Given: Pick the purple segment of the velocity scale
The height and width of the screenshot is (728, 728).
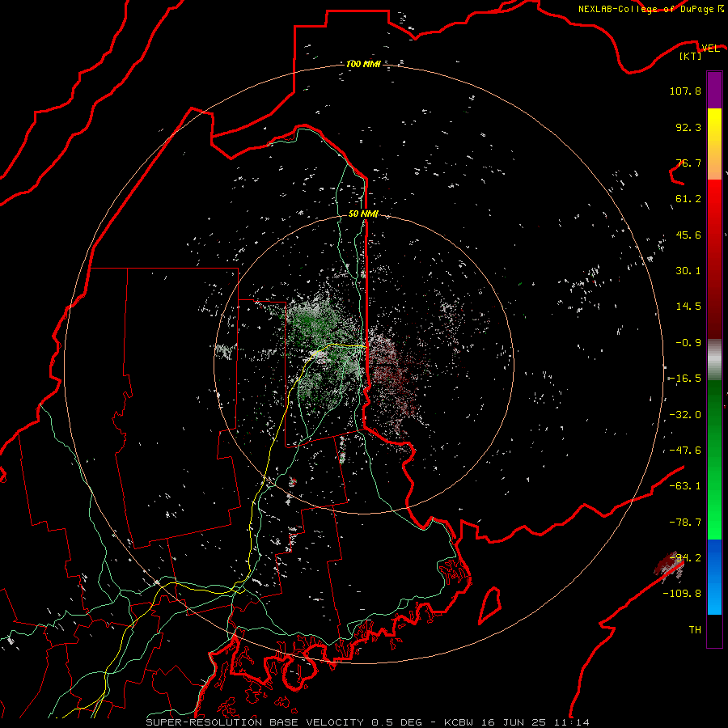Looking at the screenshot, I should [x=714, y=90].
